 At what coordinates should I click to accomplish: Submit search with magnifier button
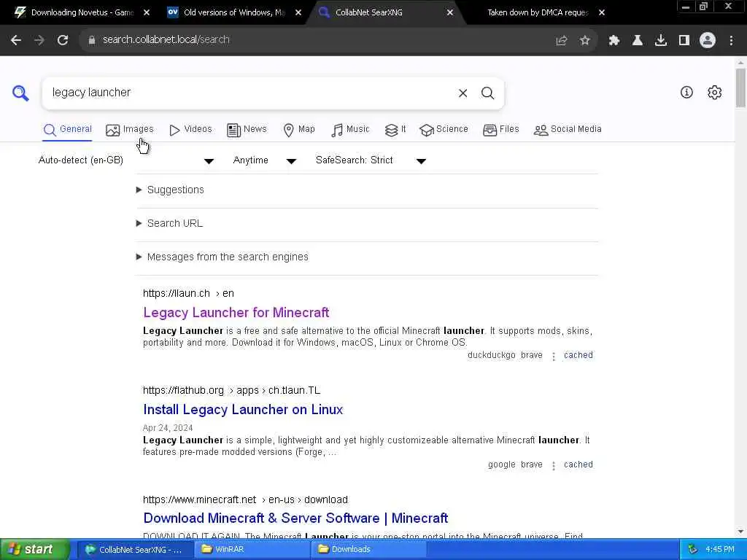tap(487, 93)
